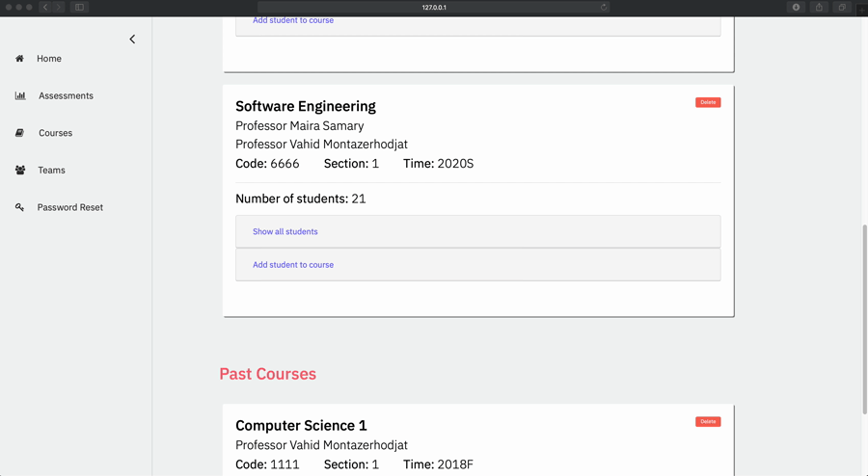Reload the page with the refresh icon
The height and width of the screenshot is (476, 868).
(604, 7)
